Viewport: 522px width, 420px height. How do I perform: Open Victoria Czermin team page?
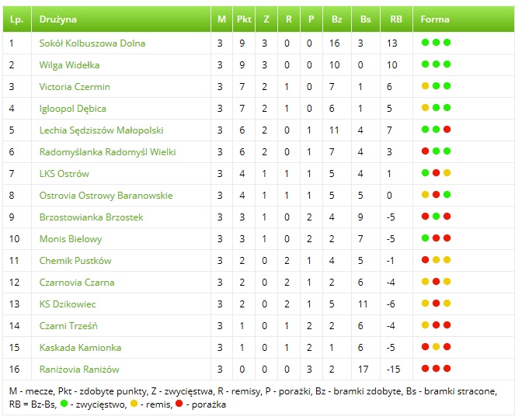[x=75, y=87]
